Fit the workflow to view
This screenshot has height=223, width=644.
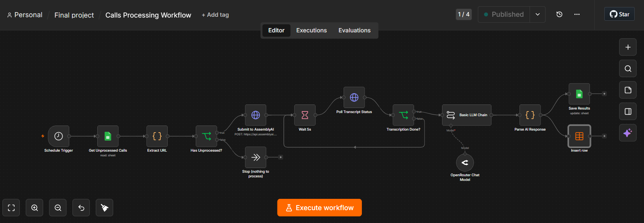point(11,208)
